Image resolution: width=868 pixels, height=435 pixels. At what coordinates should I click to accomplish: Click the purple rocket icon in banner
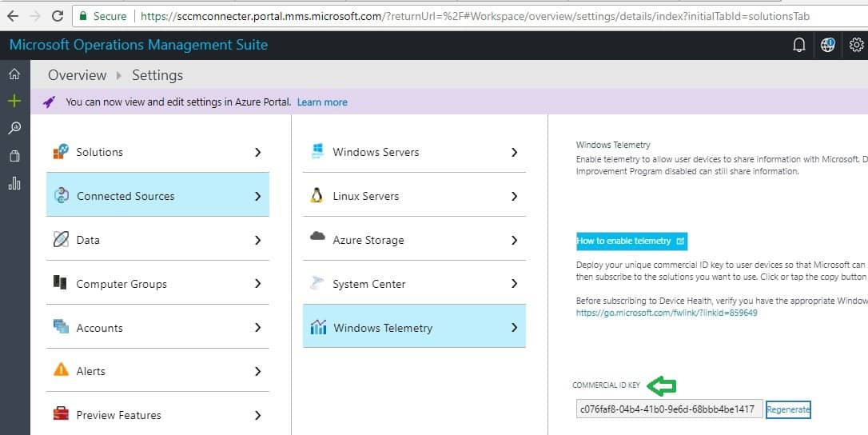point(50,102)
